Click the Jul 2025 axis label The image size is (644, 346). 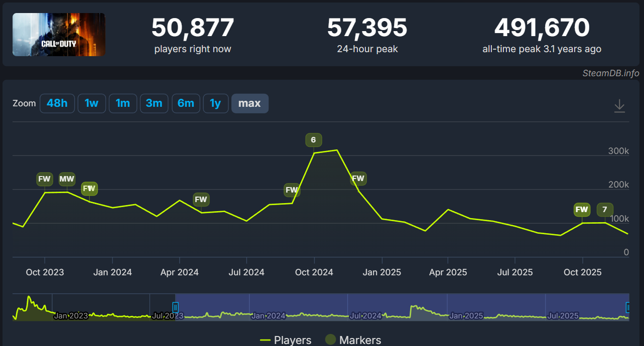click(515, 272)
